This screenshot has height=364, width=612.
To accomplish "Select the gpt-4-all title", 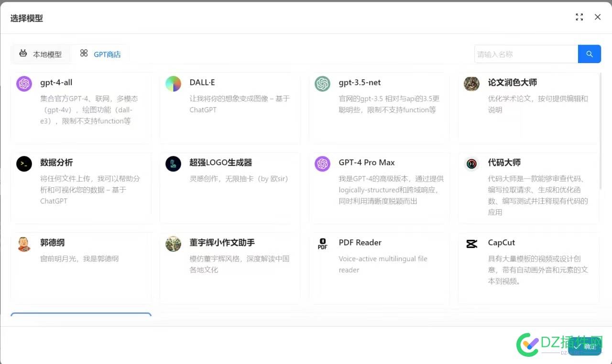I will (56, 82).
